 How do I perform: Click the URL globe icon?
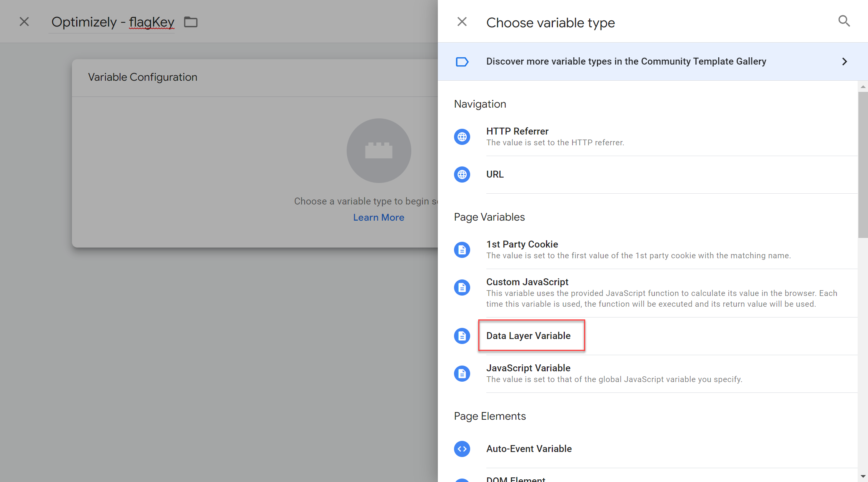coord(463,174)
